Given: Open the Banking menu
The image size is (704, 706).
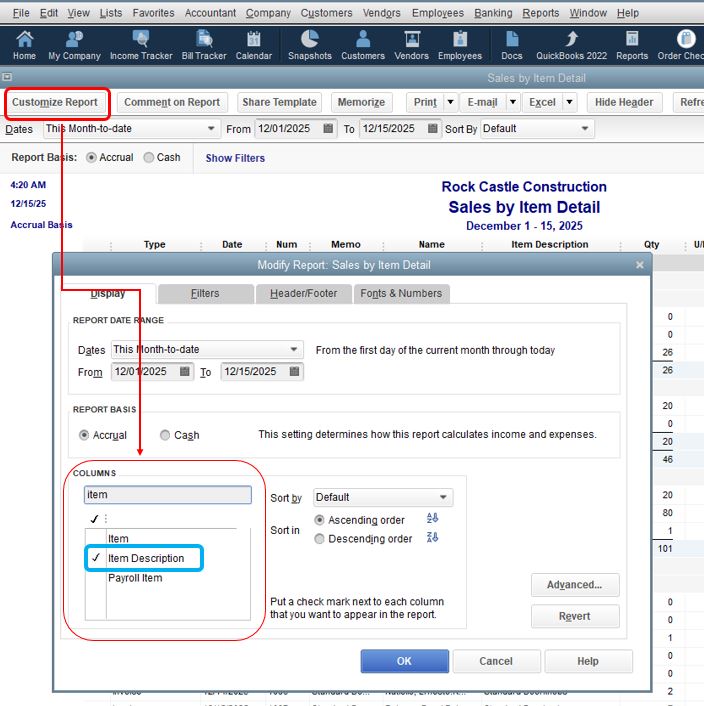Looking at the screenshot, I should (493, 13).
